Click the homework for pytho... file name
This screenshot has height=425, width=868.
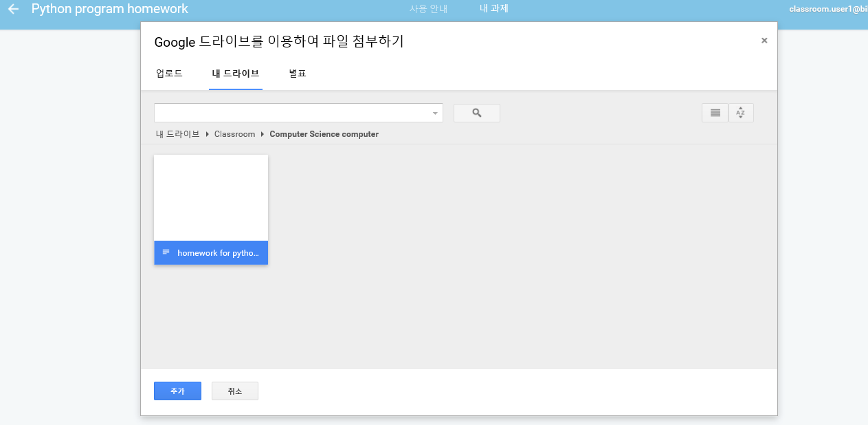[218, 253]
